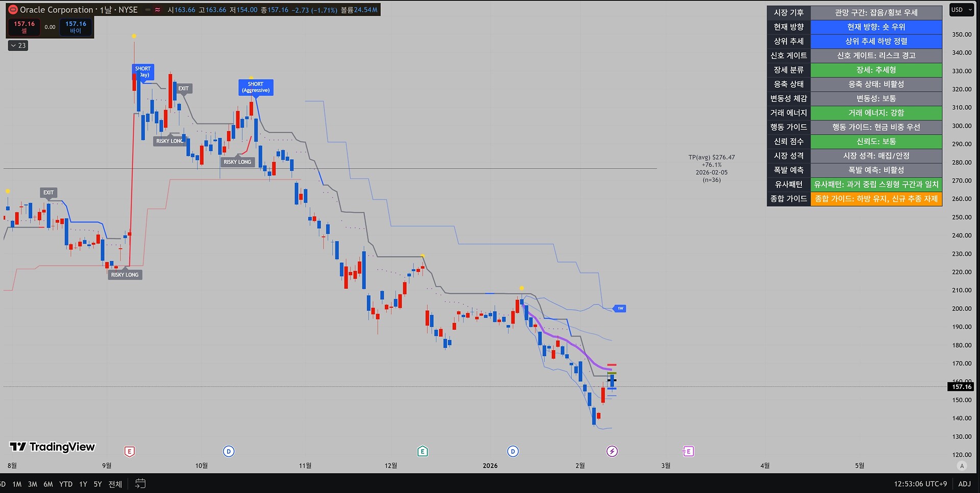Open the USD currency dropdown

tap(962, 10)
